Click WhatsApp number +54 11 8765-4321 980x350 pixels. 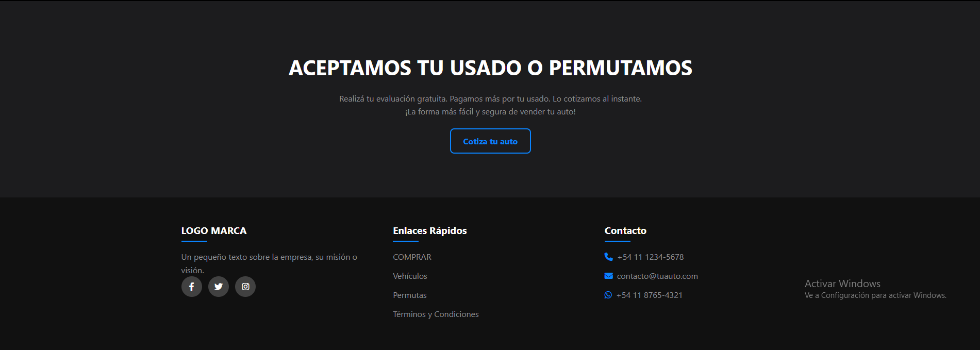click(649, 295)
